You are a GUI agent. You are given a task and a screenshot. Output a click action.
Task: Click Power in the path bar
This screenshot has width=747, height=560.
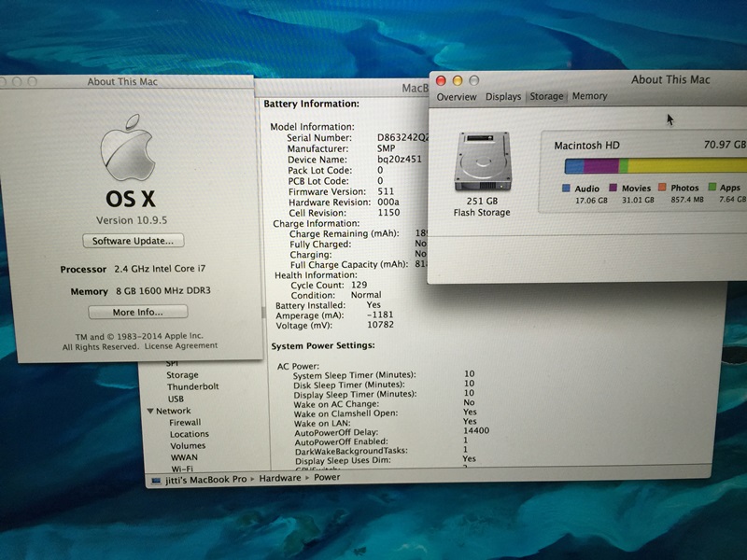click(327, 477)
